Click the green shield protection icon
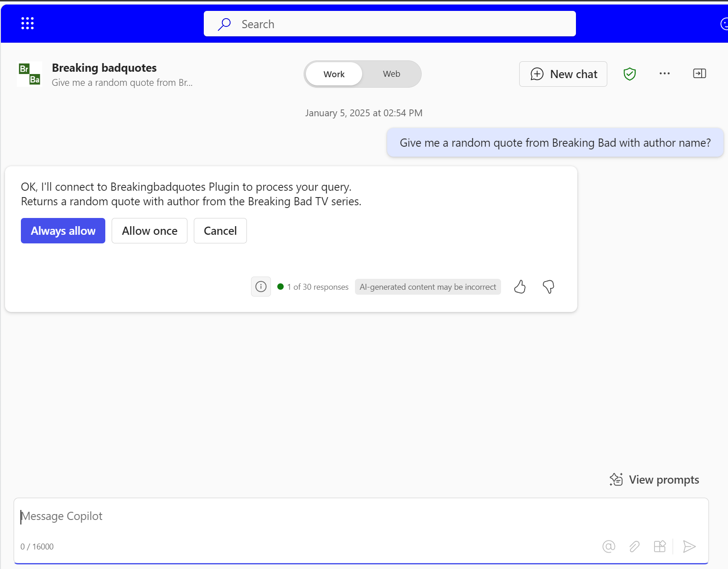Image resolution: width=728 pixels, height=569 pixels. click(x=630, y=74)
